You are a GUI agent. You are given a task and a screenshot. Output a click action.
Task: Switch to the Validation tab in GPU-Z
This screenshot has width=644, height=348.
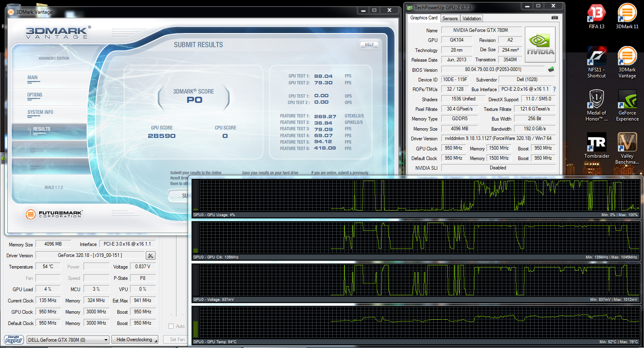(x=472, y=19)
